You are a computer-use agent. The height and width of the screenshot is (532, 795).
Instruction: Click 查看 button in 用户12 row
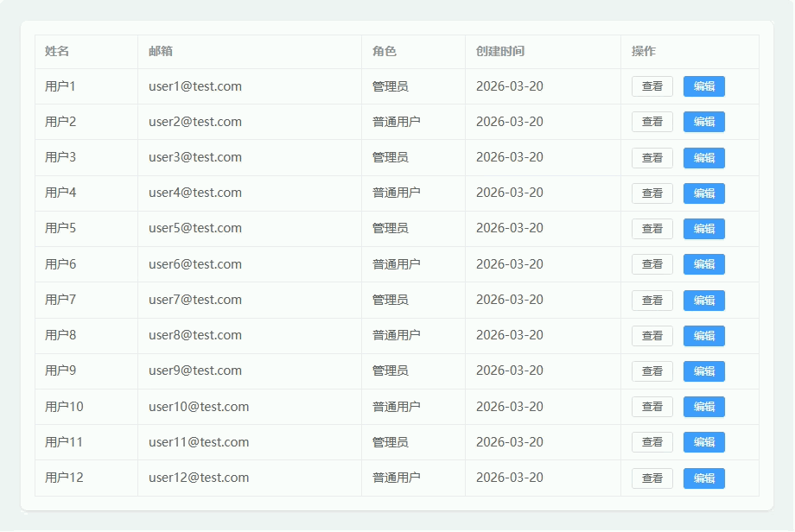[652, 478]
